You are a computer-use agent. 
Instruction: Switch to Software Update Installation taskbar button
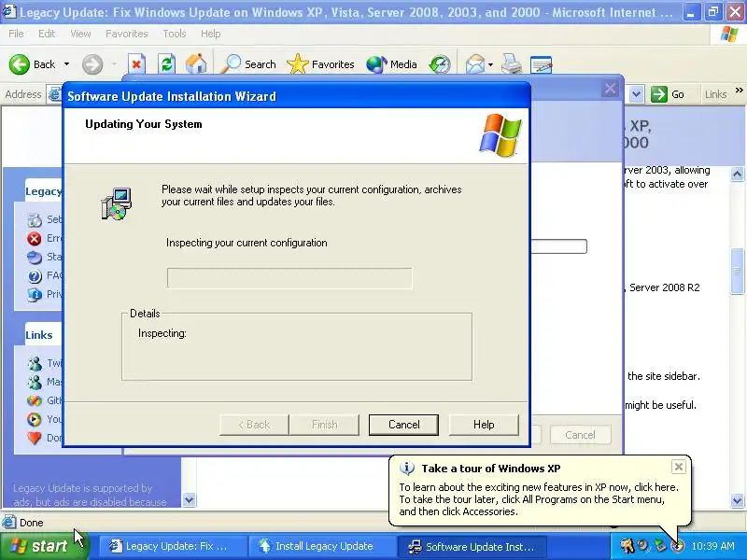[x=471, y=546]
